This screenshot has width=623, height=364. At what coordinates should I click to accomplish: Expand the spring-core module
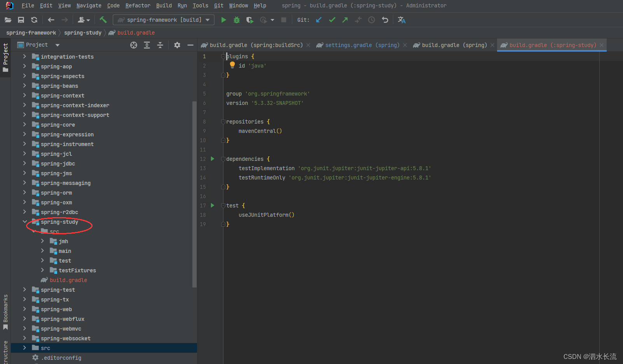(x=24, y=124)
